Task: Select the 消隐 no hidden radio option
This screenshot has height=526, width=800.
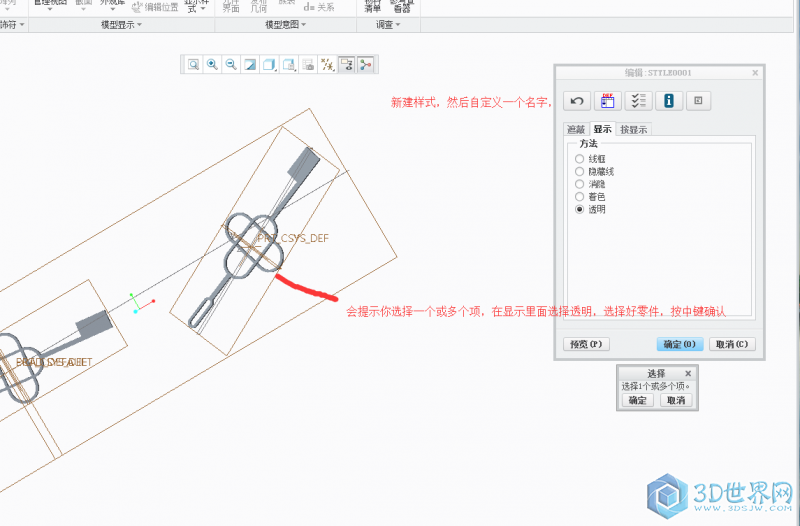Action: click(580, 184)
